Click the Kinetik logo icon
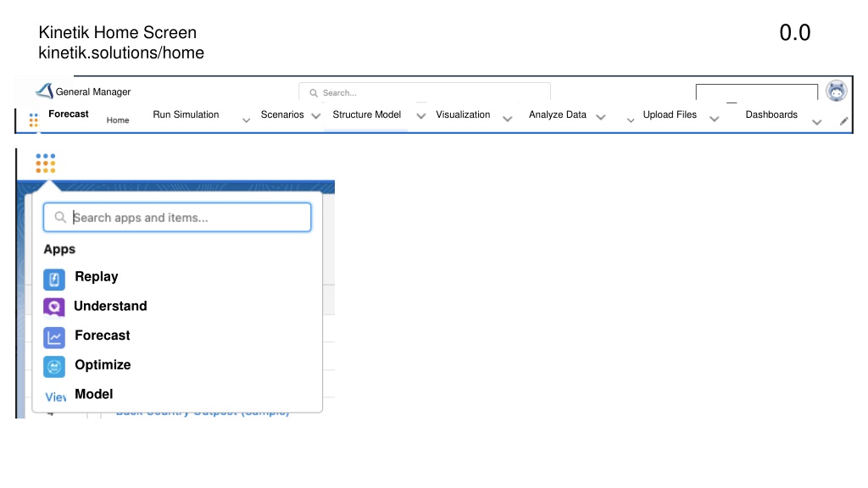This screenshot has width=868, height=488. tap(44, 91)
